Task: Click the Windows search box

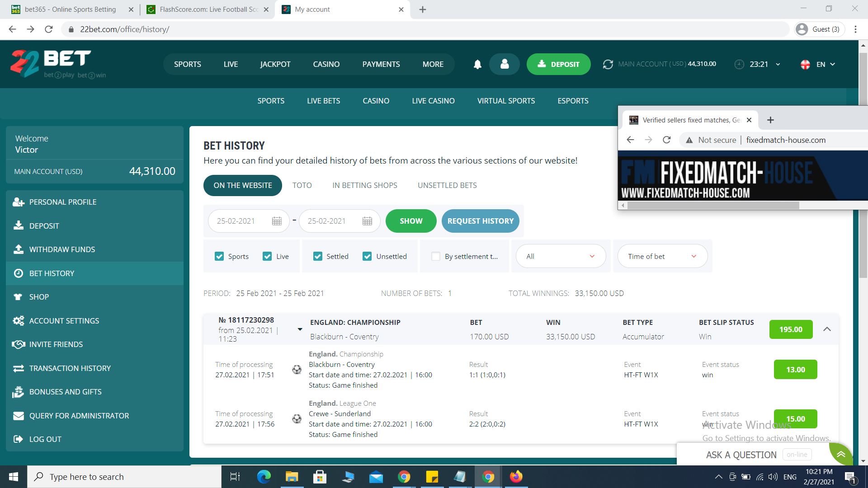Action: 124,477
